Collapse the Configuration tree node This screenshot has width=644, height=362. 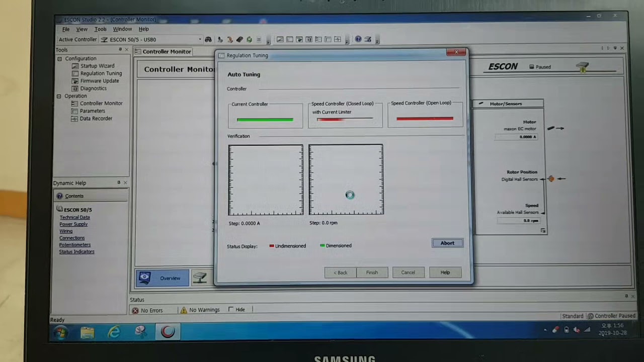coord(59,58)
